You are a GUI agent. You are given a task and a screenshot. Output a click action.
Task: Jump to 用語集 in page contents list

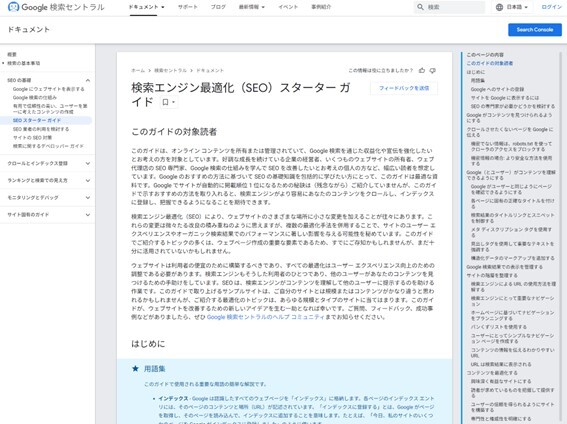coord(478,81)
